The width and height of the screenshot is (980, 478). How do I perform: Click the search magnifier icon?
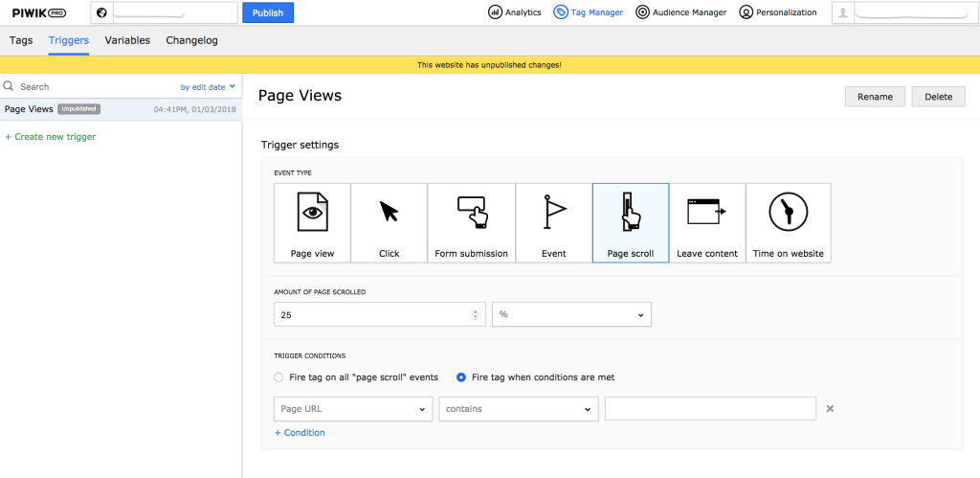coord(9,86)
